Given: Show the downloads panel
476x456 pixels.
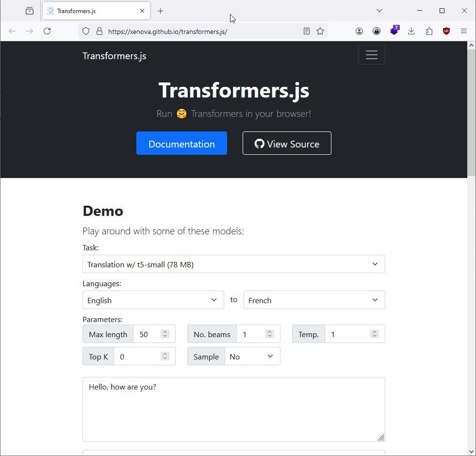Looking at the screenshot, I should [411, 31].
